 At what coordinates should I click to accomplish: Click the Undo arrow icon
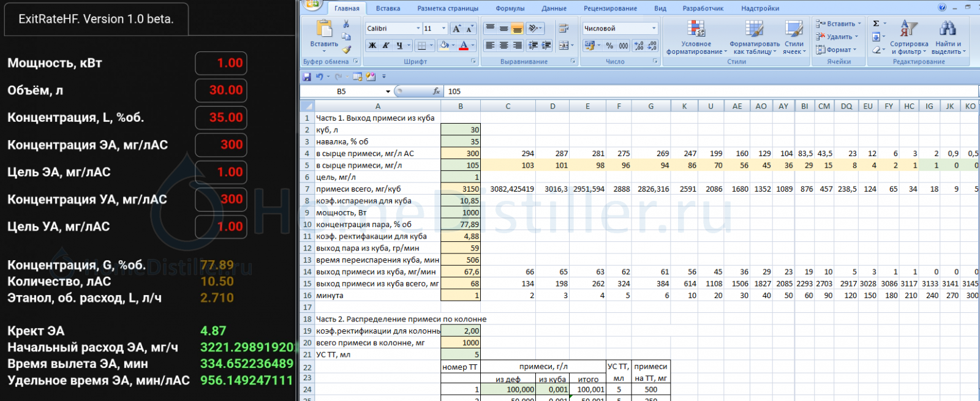tap(319, 77)
